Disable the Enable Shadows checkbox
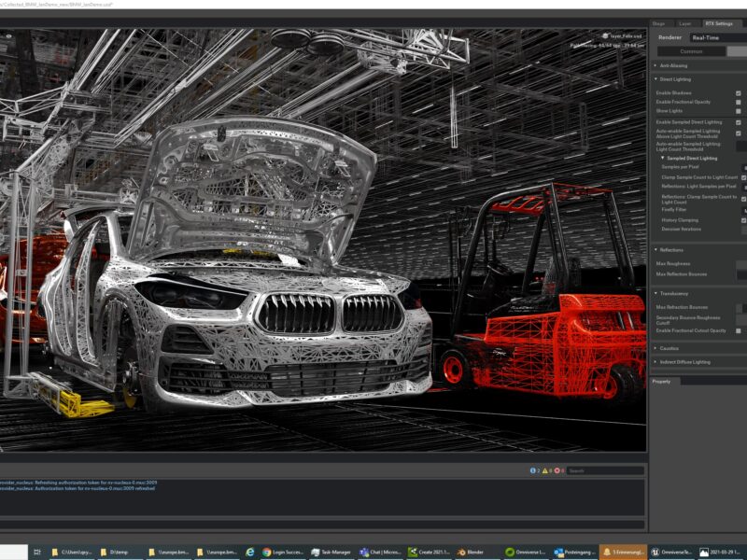Screen dimensions: 747x560 739,92
